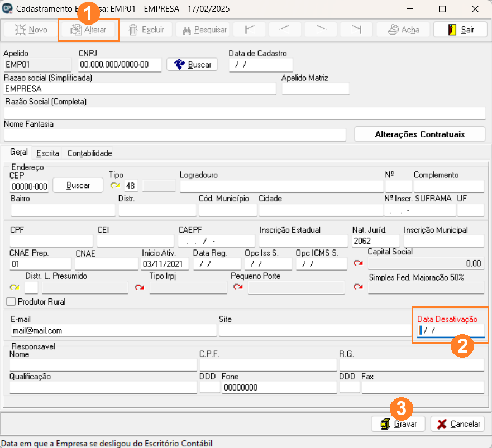The image size is (492, 448).
Task: Click the Inscrição Municipal field
Action: [443, 241]
